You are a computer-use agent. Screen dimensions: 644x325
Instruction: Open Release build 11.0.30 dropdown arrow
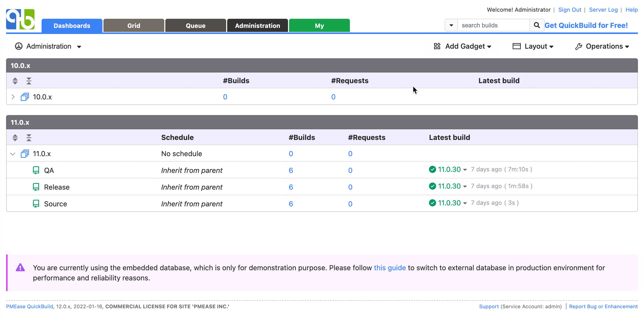(x=465, y=187)
